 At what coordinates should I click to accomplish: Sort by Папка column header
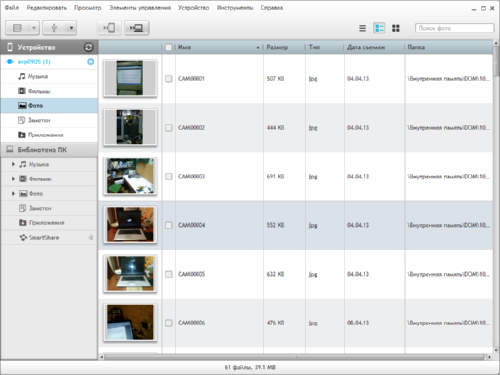(x=449, y=47)
